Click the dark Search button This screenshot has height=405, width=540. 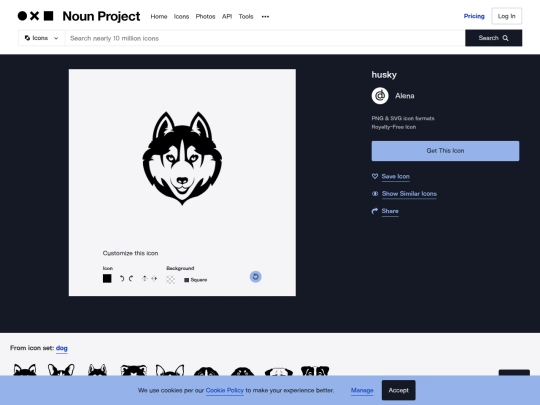[494, 38]
